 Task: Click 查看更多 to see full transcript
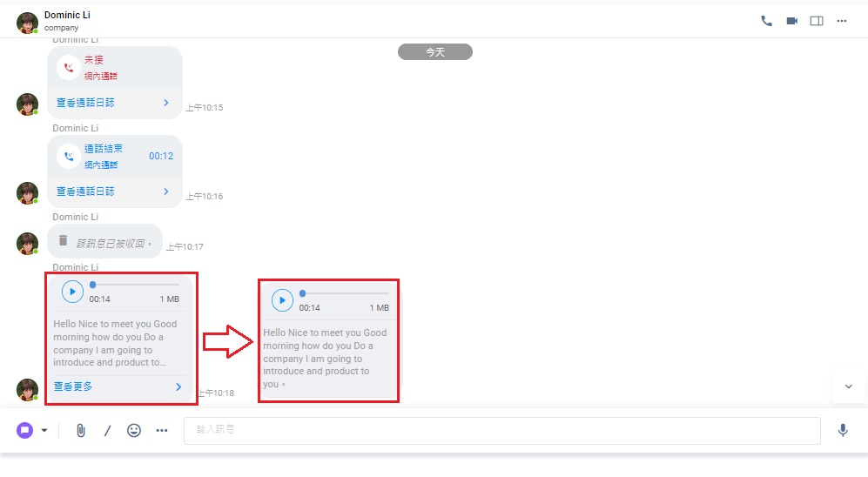(x=73, y=386)
